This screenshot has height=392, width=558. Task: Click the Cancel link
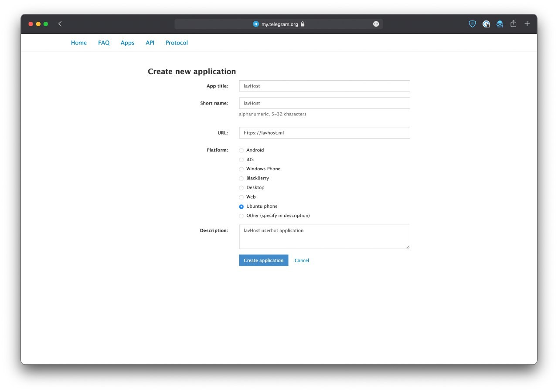tap(302, 260)
